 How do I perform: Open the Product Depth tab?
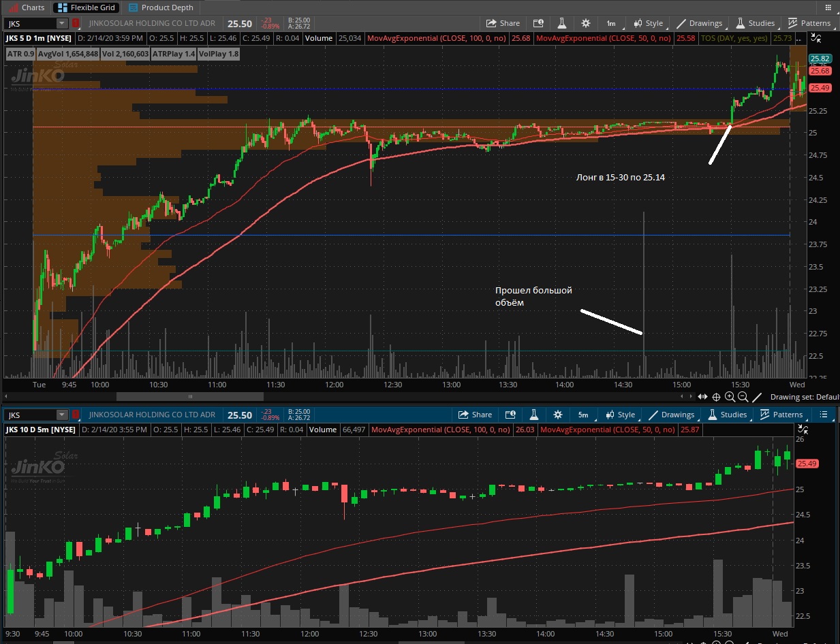coord(161,7)
